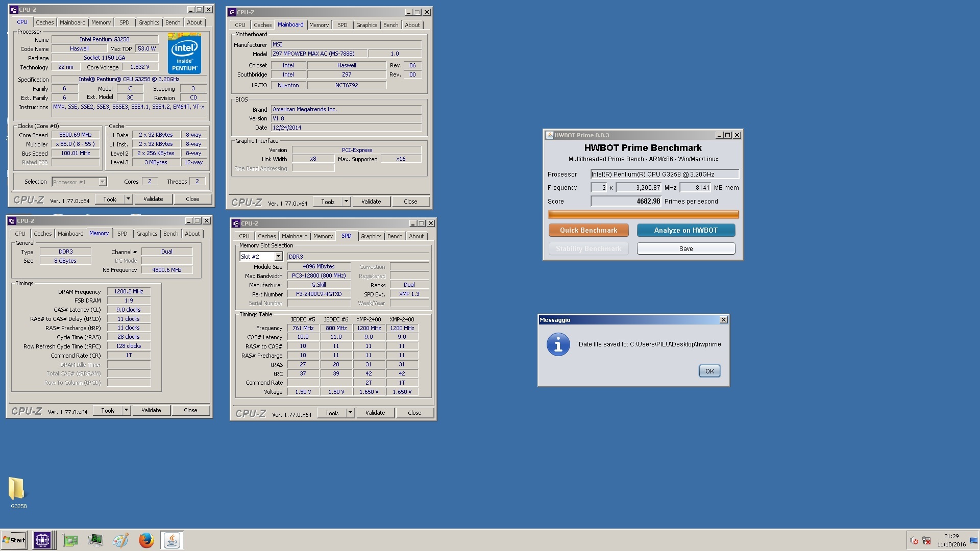Click CPU-Z title icon in CPU tab window
The image size is (980, 551).
pyautogui.click(x=13, y=10)
